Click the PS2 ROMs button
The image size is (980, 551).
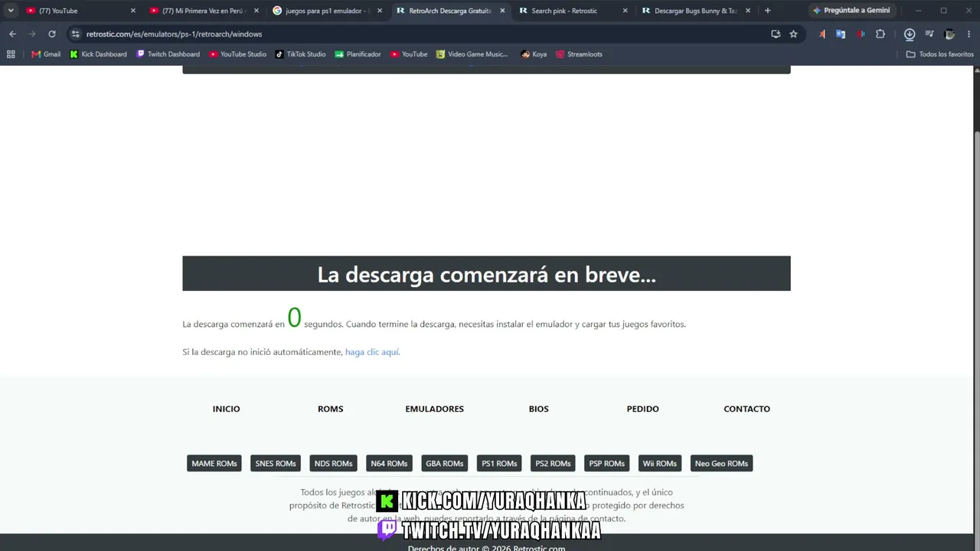[x=554, y=463]
